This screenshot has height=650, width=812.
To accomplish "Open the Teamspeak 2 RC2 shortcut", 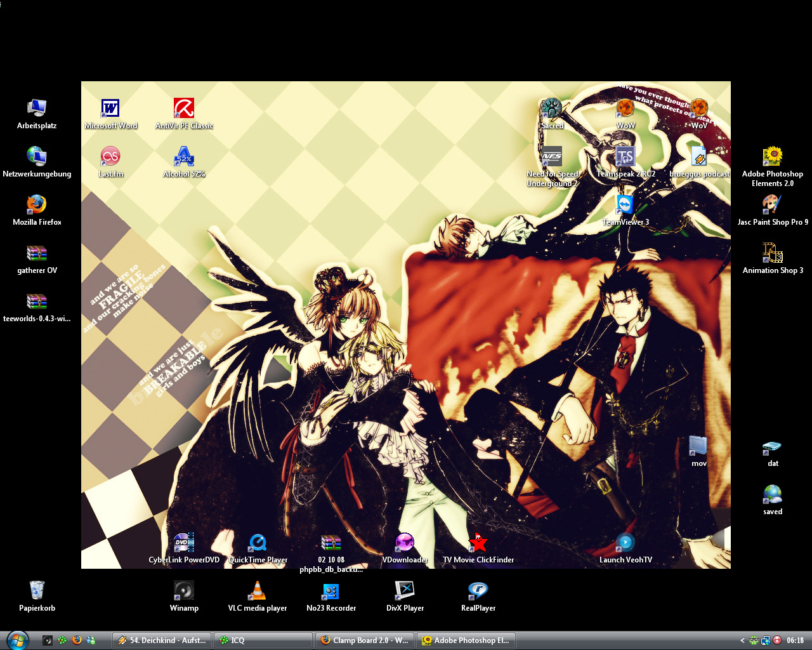I will point(625,157).
